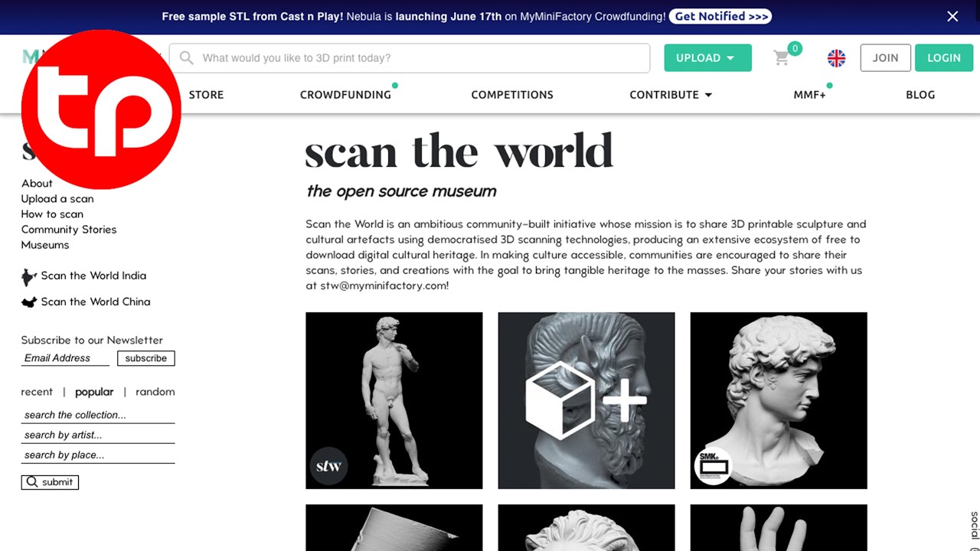Click the Login button

pyautogui.click(x=944, y=58)
